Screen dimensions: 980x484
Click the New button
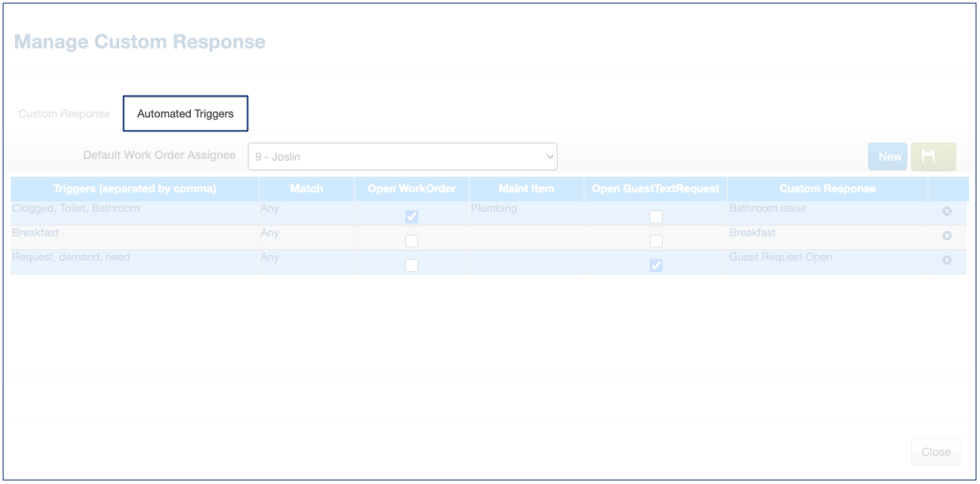[889, 156]
